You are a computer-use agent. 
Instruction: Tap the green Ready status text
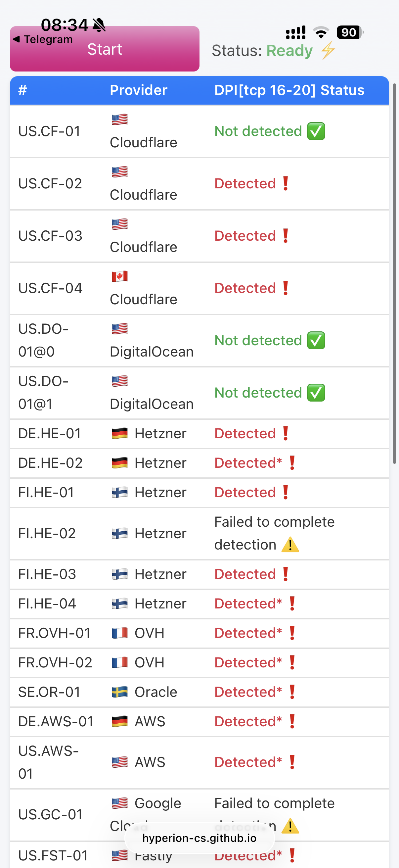[x=289, y=51]
